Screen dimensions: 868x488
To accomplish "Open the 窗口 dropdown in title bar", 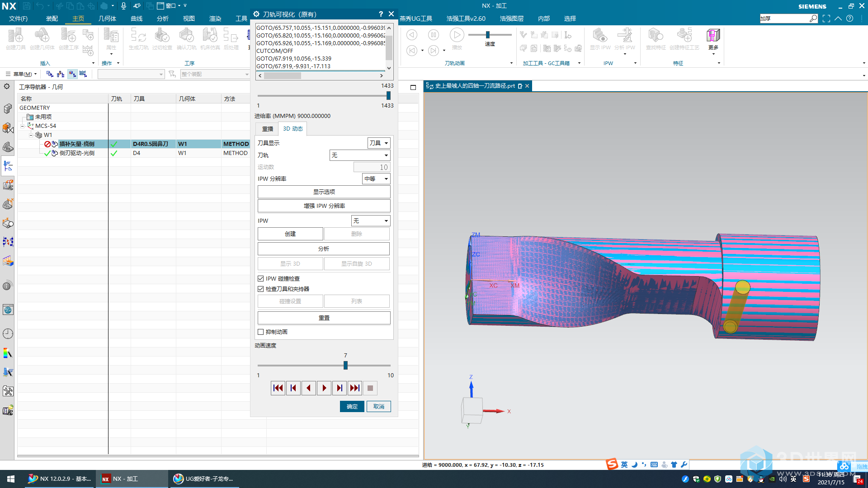I will click(x=170, y=6).
